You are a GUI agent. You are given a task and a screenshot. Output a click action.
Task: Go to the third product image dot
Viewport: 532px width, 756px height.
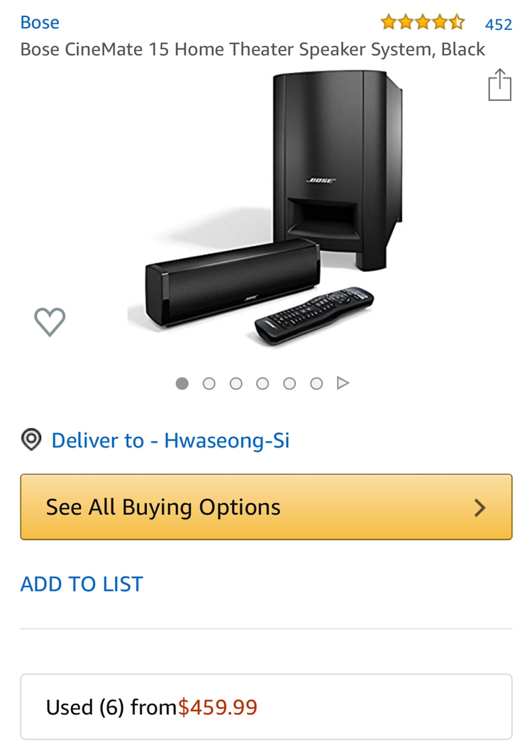point(236,383)
